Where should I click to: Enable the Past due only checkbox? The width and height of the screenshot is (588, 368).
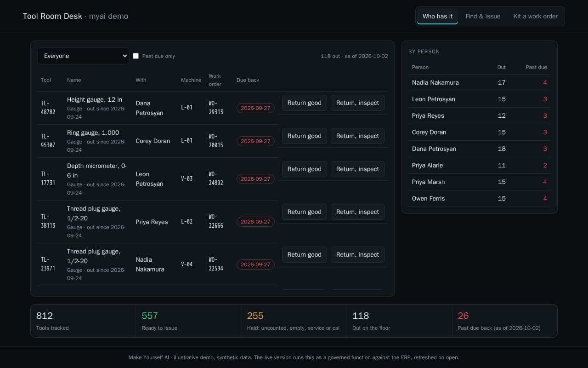136,56
